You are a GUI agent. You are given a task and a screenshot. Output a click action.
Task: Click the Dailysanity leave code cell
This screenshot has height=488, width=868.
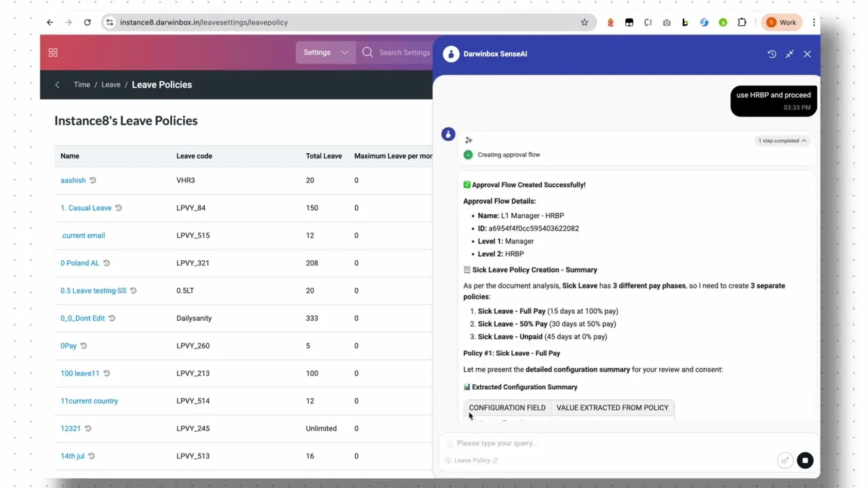coord(194,319)
